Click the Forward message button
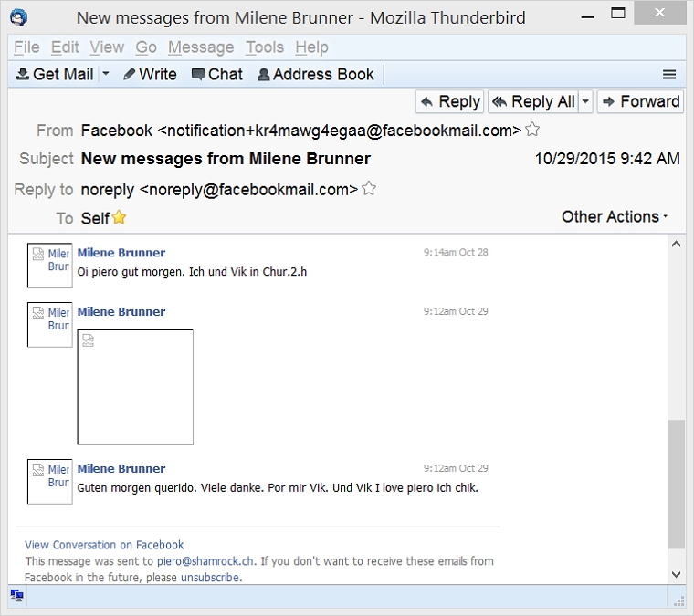The height and width of the screenshot is (616, 694). tap(640, 101)
